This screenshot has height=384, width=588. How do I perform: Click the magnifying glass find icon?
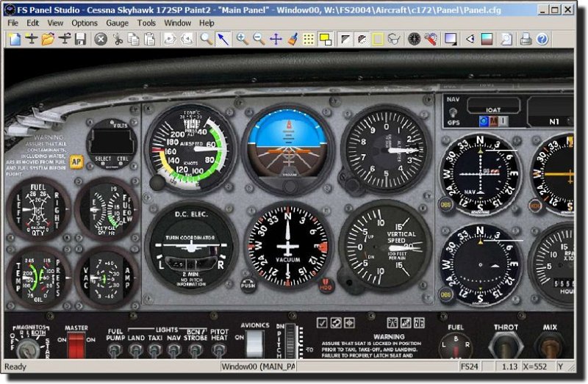tap(206, 39)
